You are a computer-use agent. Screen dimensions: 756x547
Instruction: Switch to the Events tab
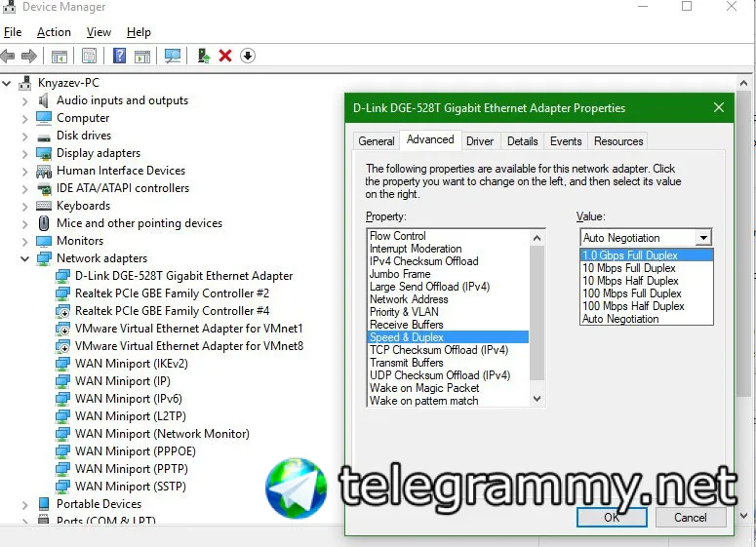click(x=566, y=141)
